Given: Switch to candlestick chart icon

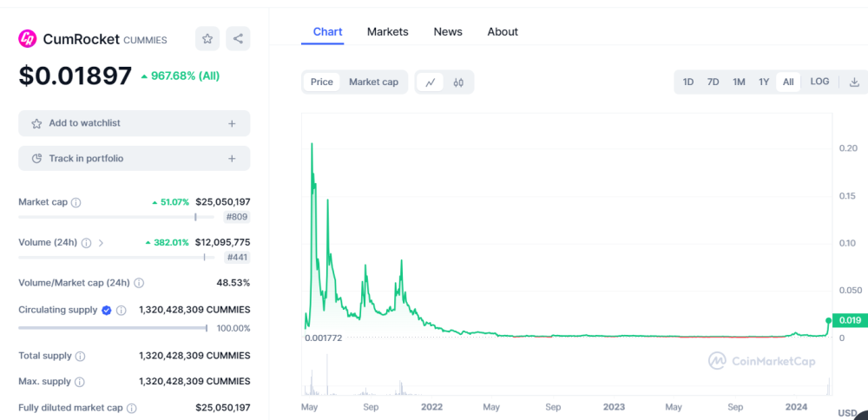Looking at the screenshot, I should click(x=458, y=82).
